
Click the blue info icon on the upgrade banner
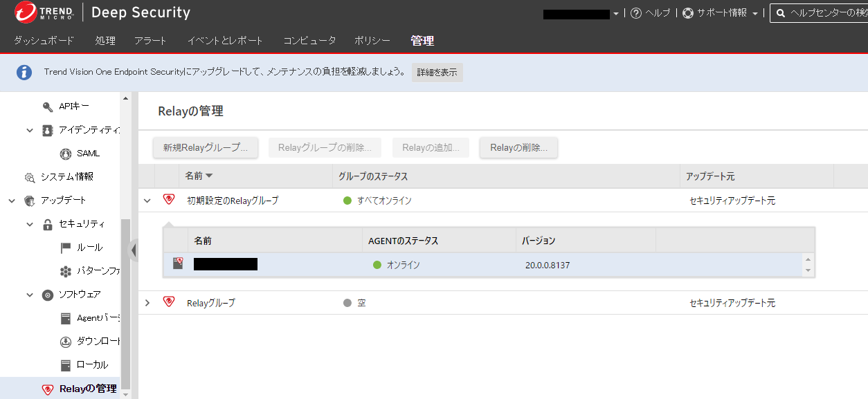pyautogui.click(x=24, y=72)
